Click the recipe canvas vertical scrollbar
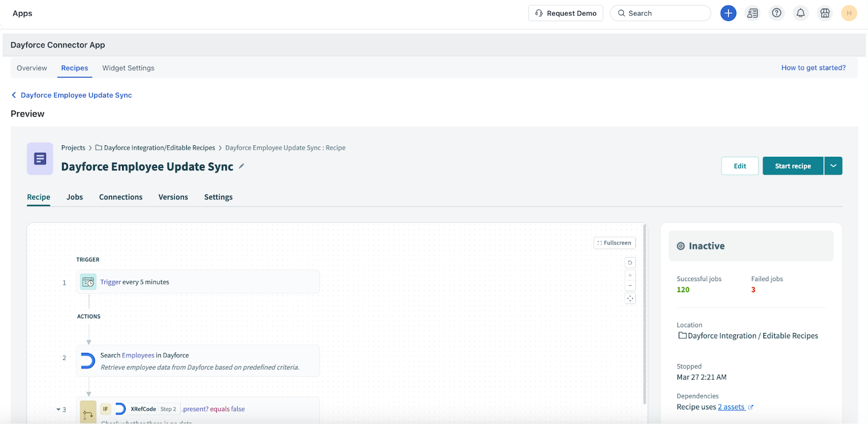This screenshot has width=868, height=424. pos(644,314)
